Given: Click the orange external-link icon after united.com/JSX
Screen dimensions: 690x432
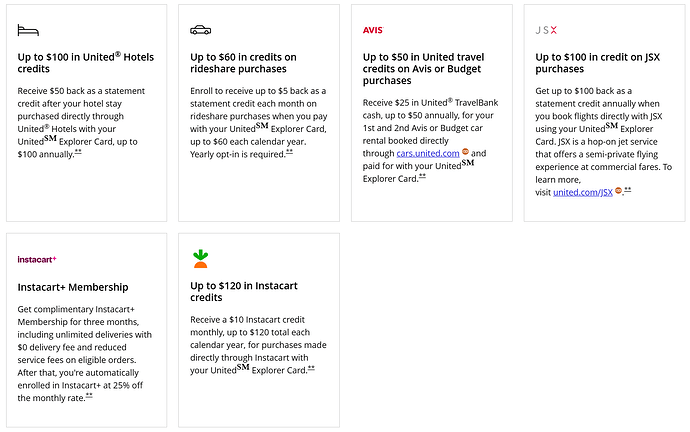Looking at the screenshot, I should (619, 191).
